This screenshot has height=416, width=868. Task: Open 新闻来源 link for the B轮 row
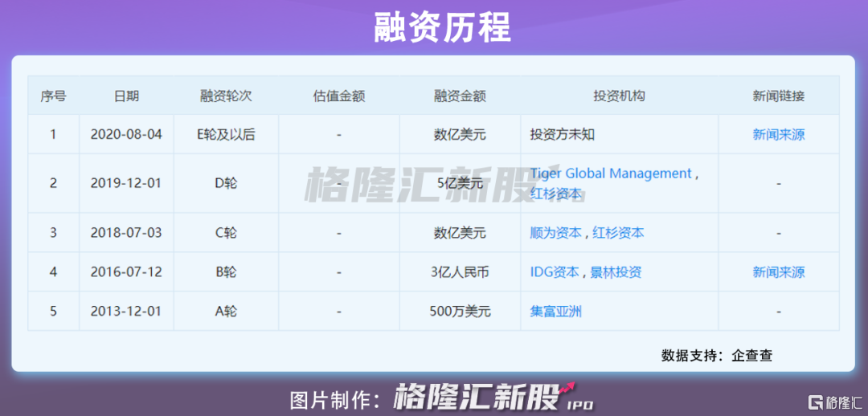(x=778, y=272)
